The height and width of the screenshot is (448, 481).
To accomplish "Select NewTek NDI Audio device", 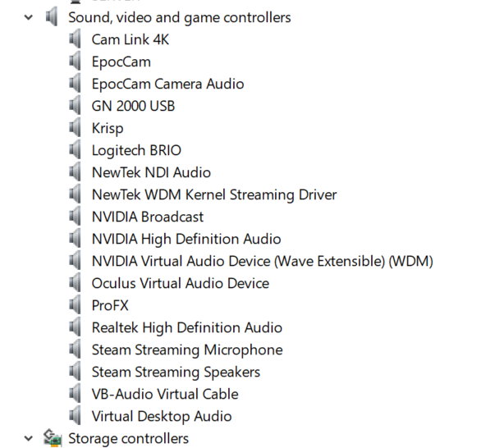I will (151, 172).
